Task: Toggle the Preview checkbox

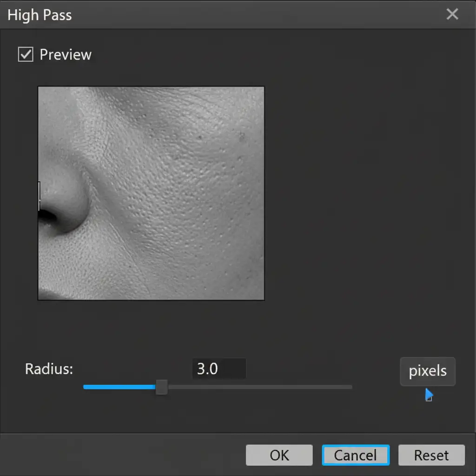Action: 26,54
